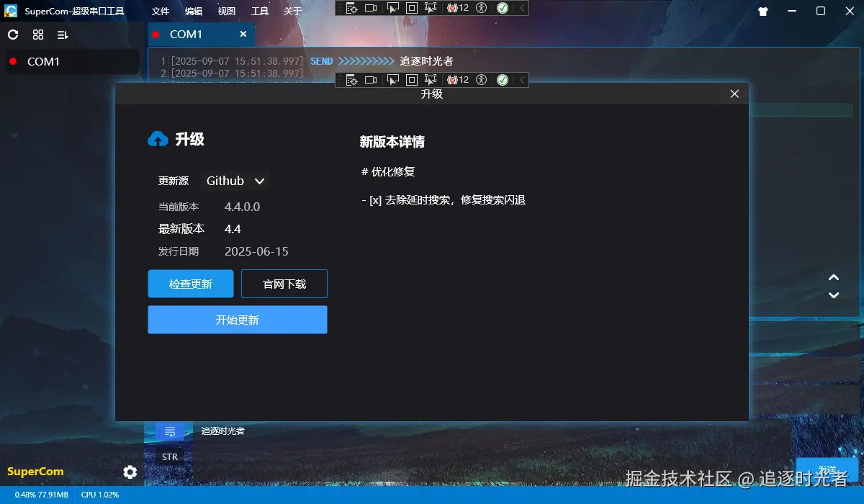Toggle the STR send mode button
Viewport: 864px width, 504px height.
170,456
